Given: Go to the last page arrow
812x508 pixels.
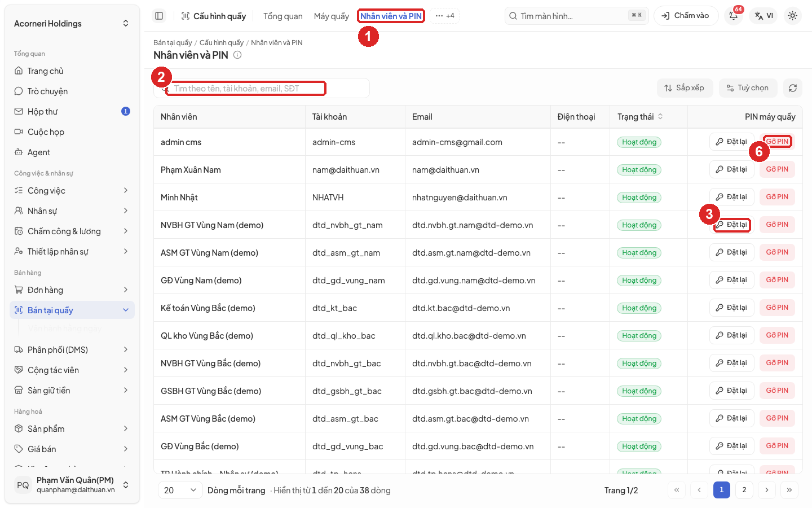Looking at the screenshot, I should click(789, 490).
